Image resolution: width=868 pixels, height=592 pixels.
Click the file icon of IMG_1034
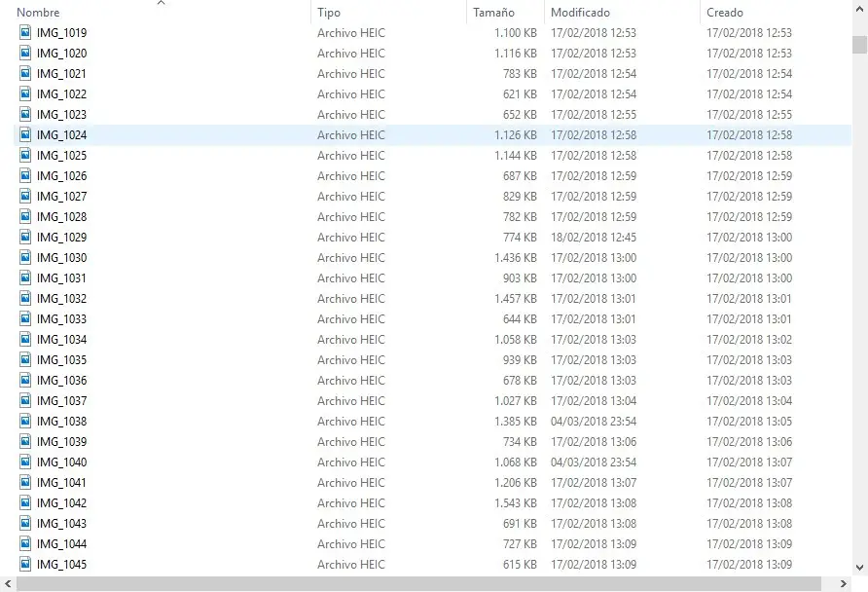coord(25,339)
